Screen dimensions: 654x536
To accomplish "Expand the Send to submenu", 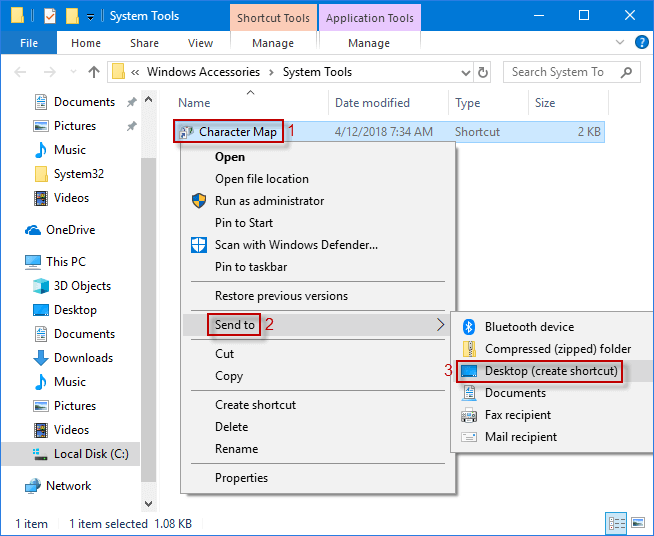I will click(318, 325).
